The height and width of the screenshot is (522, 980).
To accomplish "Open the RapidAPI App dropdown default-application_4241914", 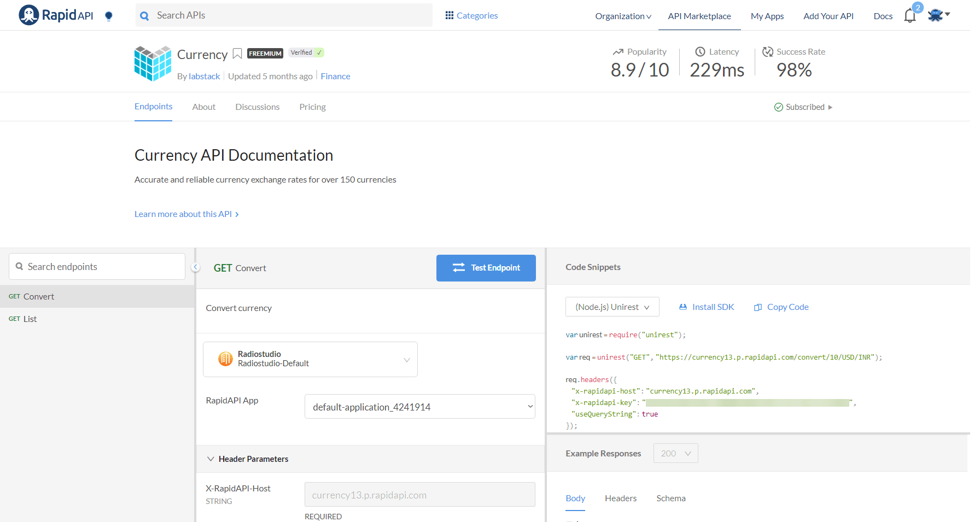I will 420,407.
